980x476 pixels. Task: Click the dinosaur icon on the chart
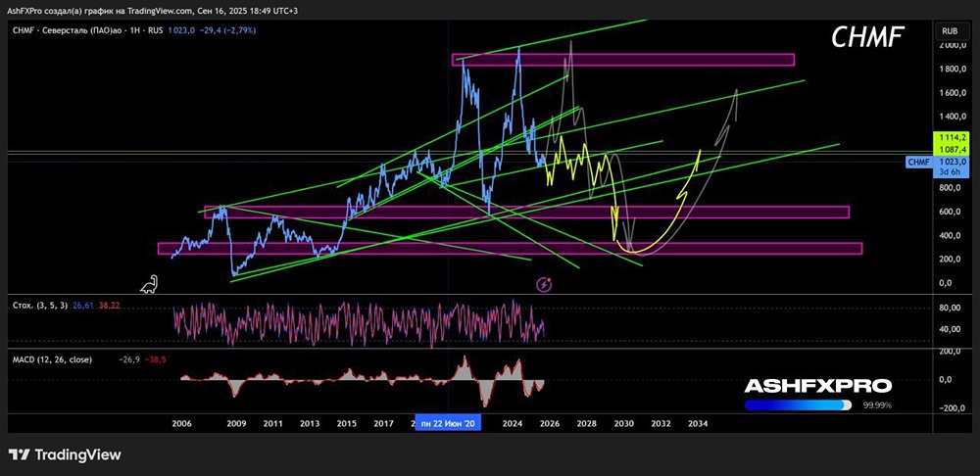[149, 284]
